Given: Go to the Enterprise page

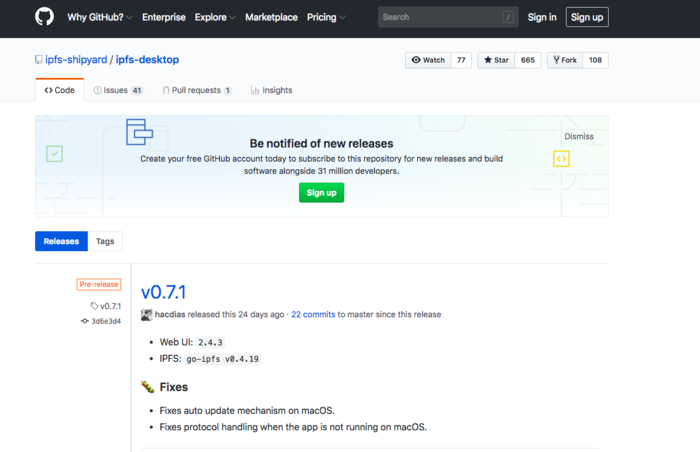Looking at the screenshot, I should tap(164, 17).
